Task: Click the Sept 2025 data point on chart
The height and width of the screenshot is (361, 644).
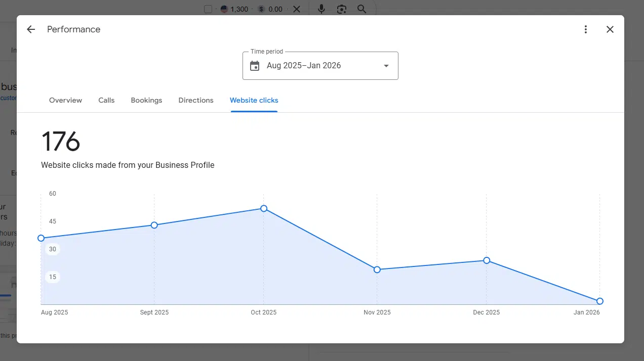Action: (154, 225)
